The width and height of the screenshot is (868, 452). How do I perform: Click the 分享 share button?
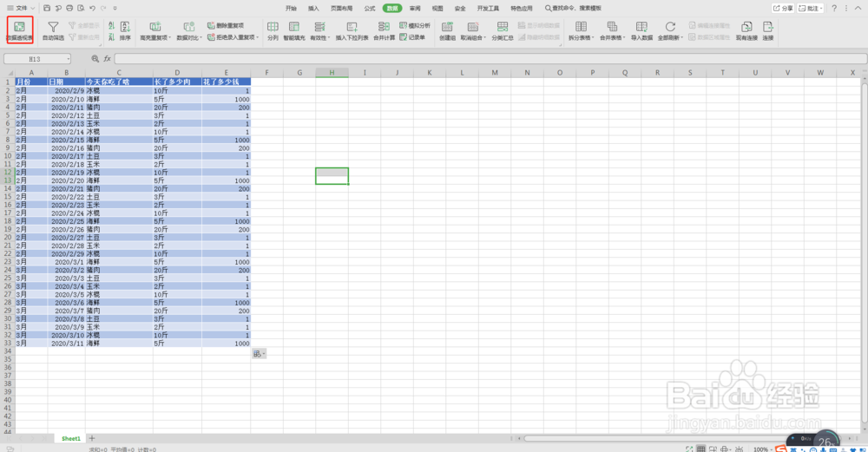pyautogui.click(x=783, y=9)
